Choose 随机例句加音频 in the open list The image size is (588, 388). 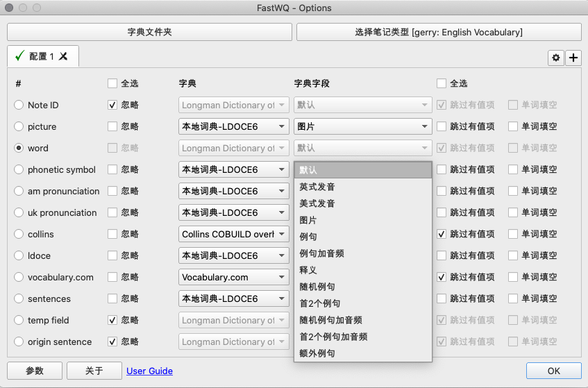click(x=363, y=320)
